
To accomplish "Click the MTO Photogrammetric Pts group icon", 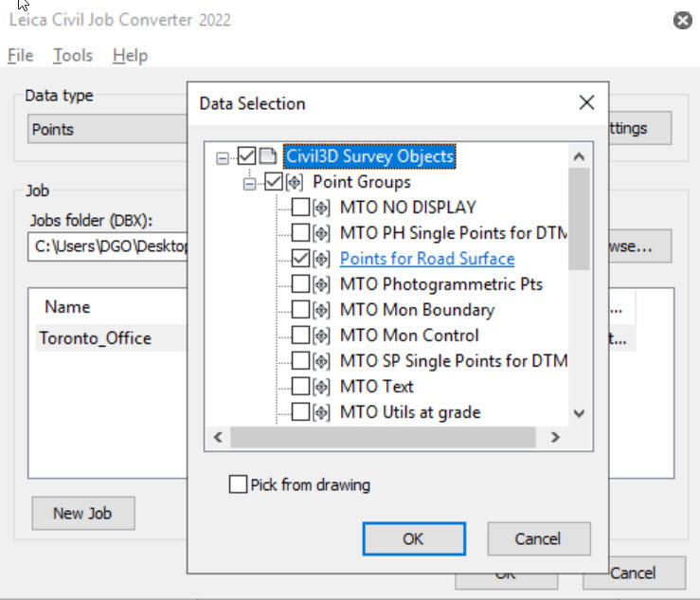I will pos(322,283).
